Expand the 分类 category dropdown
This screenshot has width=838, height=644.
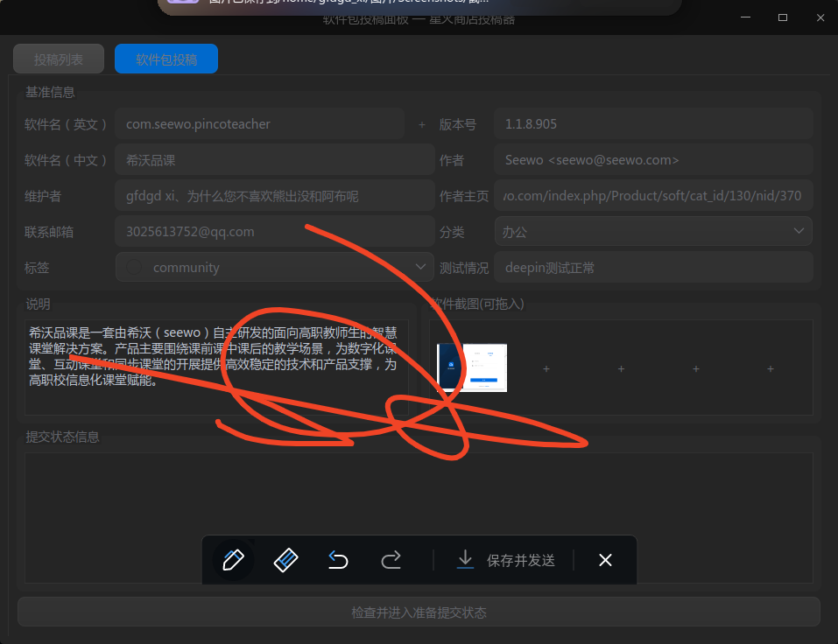798,231
